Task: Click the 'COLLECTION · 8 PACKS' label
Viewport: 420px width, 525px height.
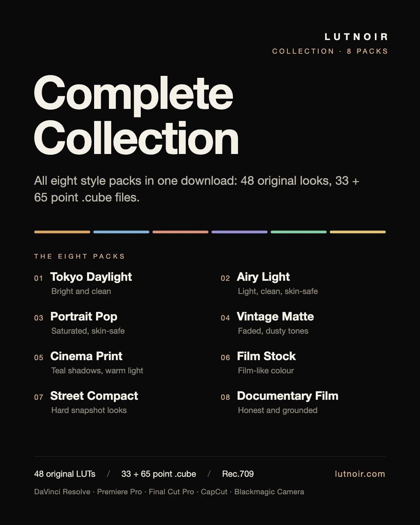Action: point(330,51)
